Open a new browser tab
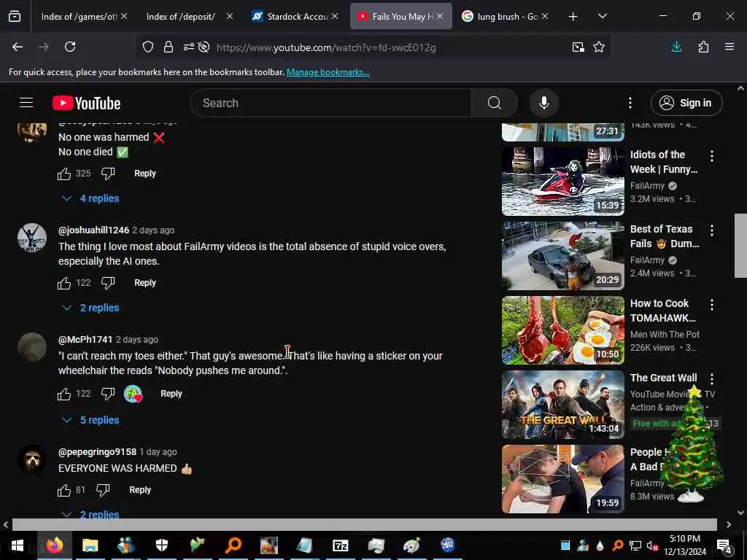Viewport: 747px width, 560px height. pos(573,17)
